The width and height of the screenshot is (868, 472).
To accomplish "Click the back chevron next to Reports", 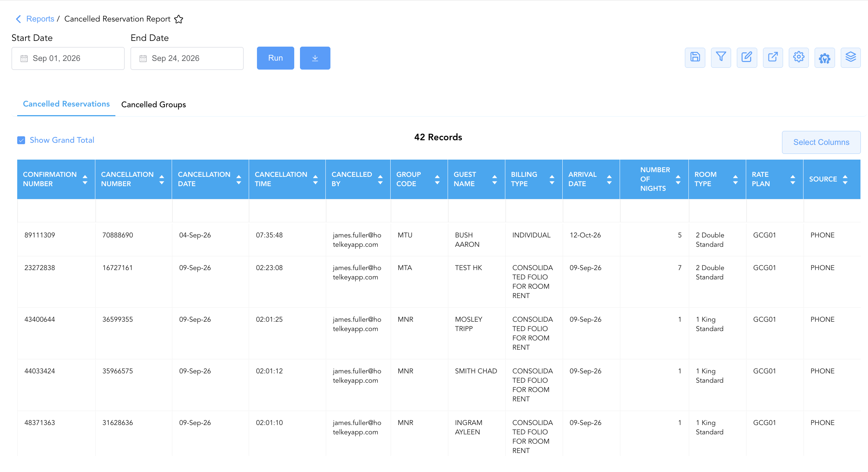I will pyautogui.click(x=18, y=19).
